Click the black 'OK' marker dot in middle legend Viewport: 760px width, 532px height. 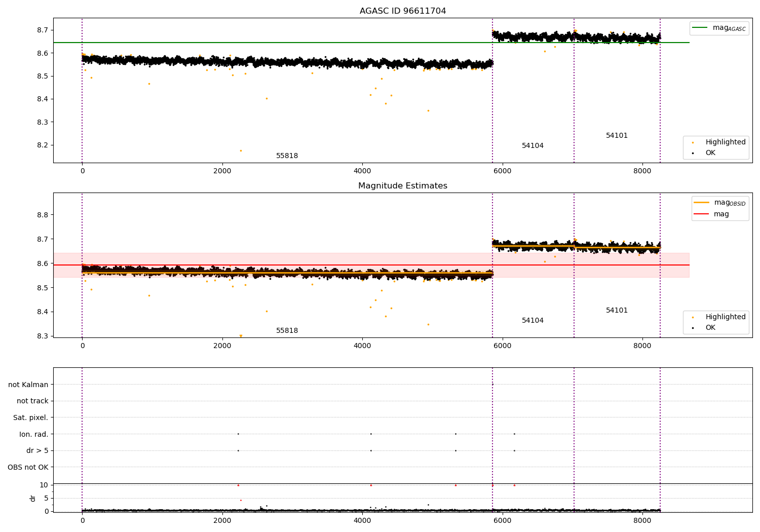[693, 328]
